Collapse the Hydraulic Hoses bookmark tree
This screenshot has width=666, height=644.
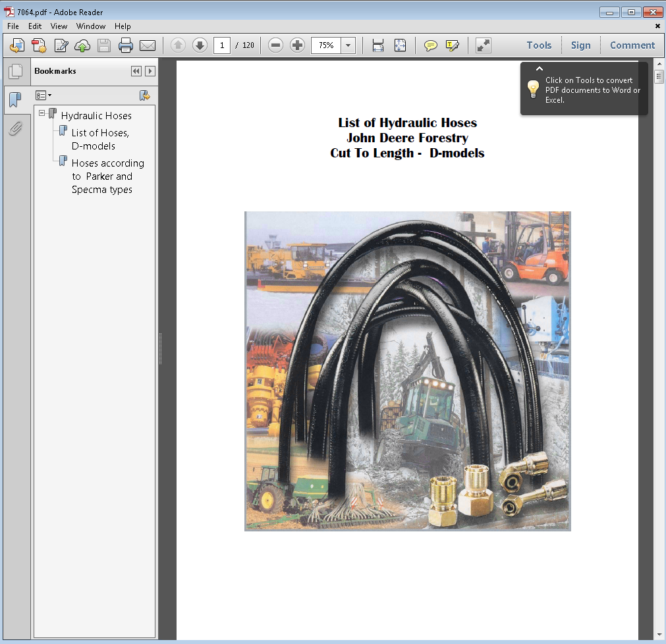click(x=42, y=113)
